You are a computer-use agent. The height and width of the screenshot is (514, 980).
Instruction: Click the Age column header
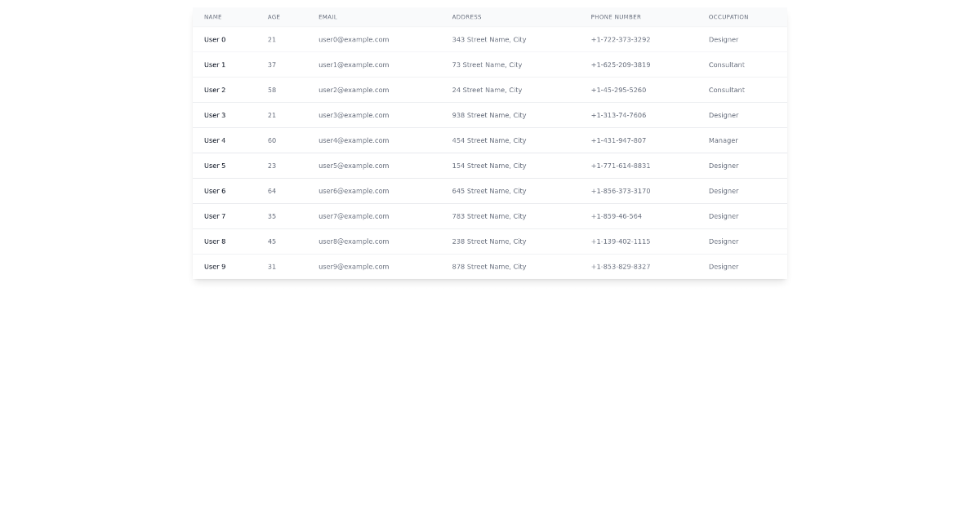(274, 17)
